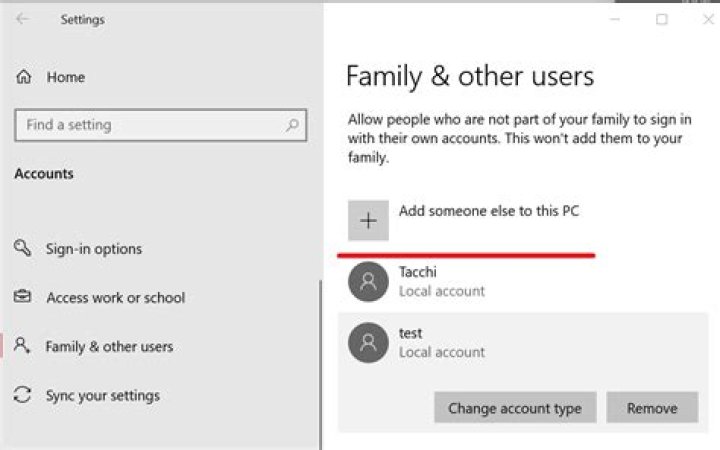Click the Sign-in options key icon

(22, 248)
